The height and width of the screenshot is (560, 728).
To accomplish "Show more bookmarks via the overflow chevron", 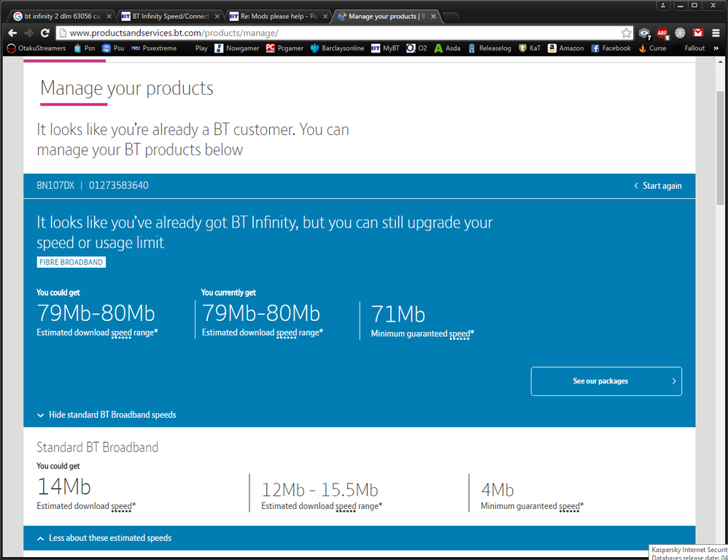I will (716, 48).
